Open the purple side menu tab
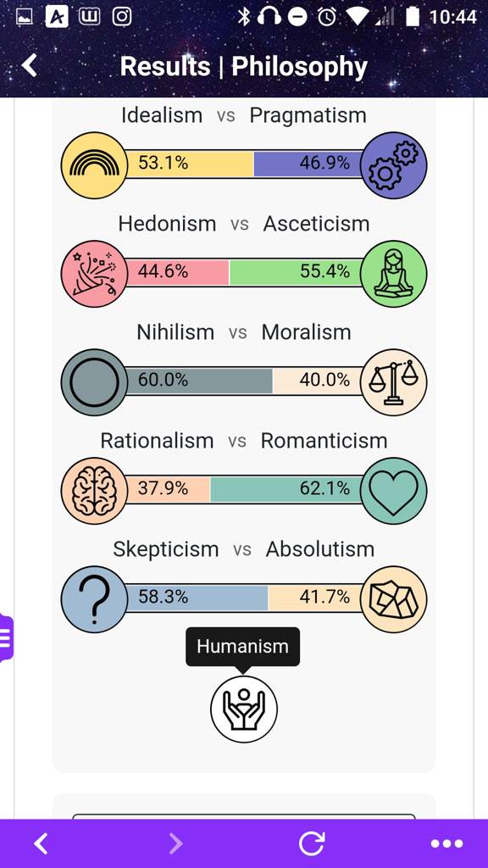This screenshot has height=868, width=488. [6, 637]
